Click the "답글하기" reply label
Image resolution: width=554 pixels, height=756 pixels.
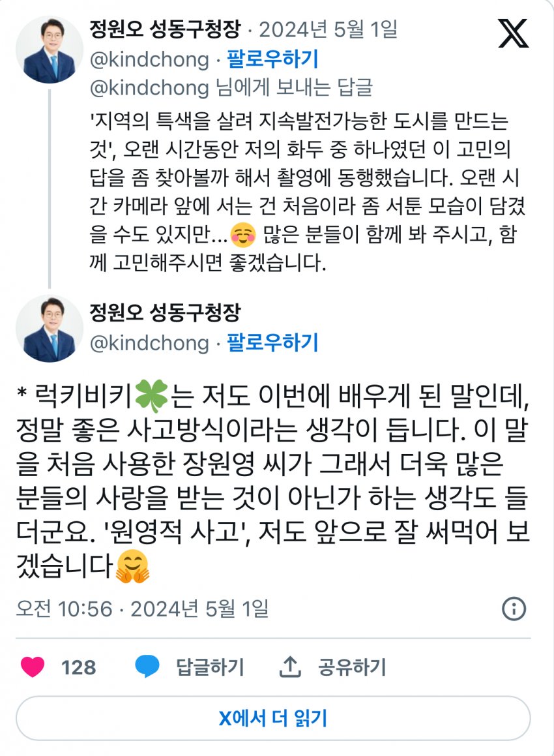tap(210, 667)
